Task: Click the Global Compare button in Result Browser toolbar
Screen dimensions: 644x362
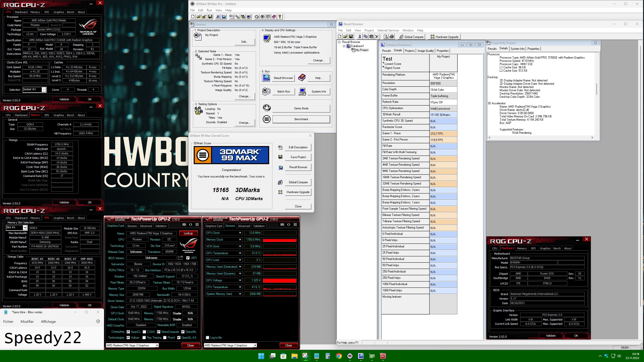Action: click(412, 37)
